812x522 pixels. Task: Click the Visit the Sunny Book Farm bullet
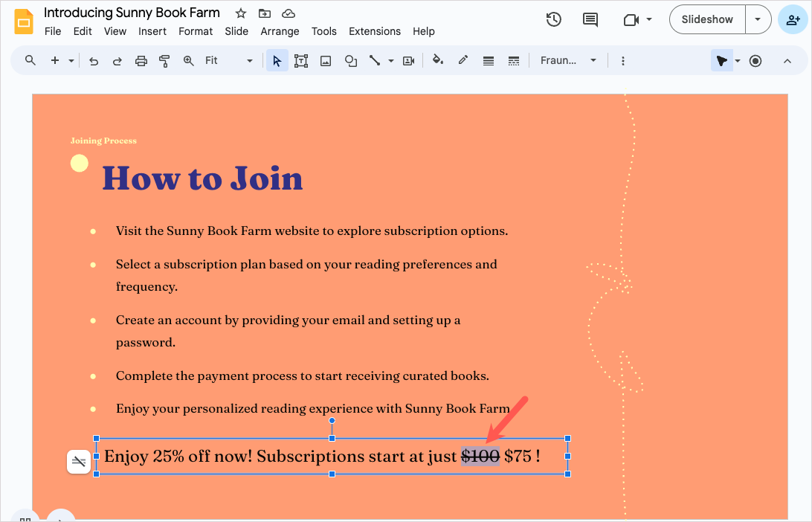pos(312,231)
